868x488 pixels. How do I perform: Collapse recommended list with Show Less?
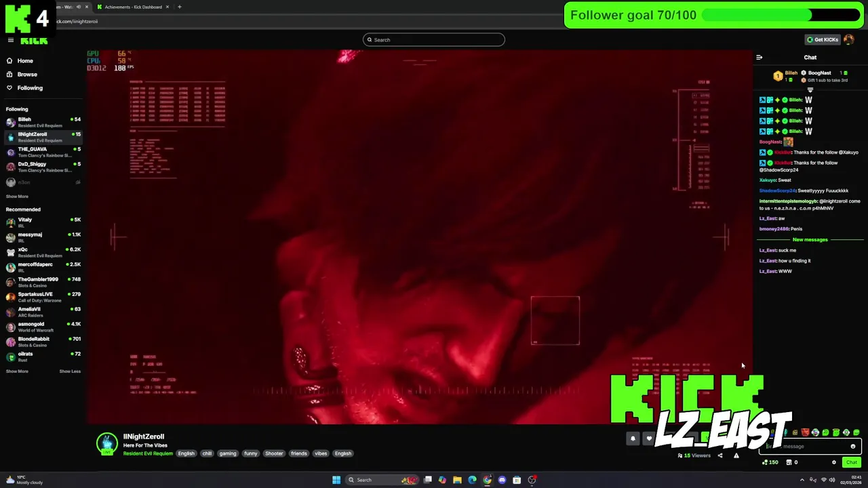click(70, 371)
